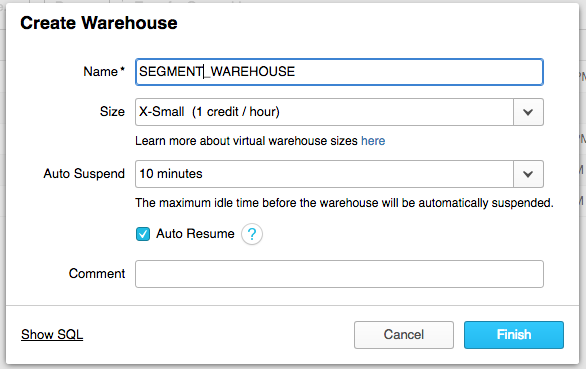Open the Size dropdown arrow
Viewport: 586px width, 369px height.
click(528, 112)
